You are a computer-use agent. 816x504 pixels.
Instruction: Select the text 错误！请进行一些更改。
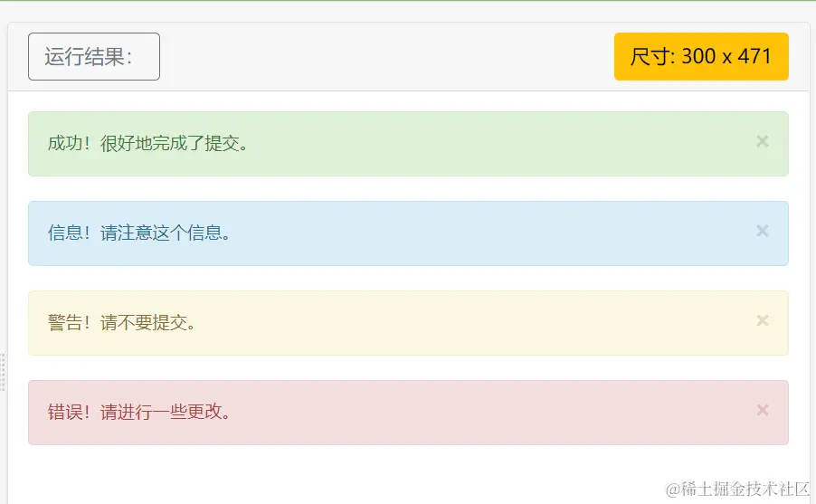[139, 412]
